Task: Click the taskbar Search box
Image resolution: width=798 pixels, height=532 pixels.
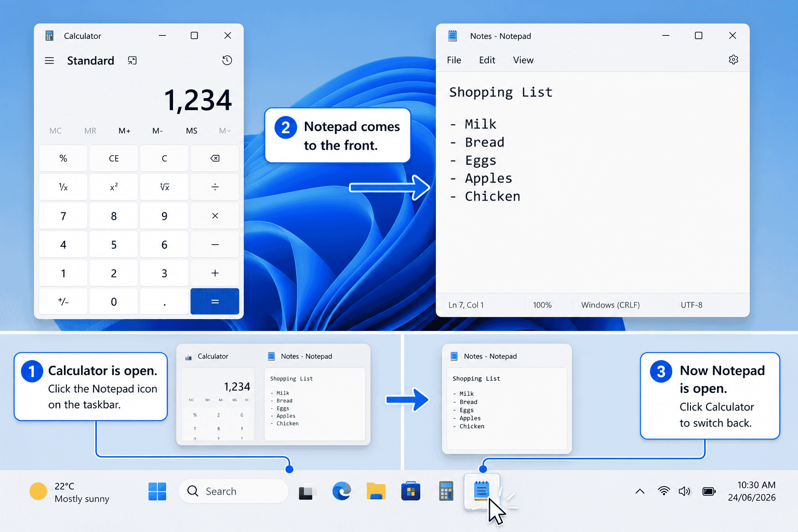Action: (233, 491)
